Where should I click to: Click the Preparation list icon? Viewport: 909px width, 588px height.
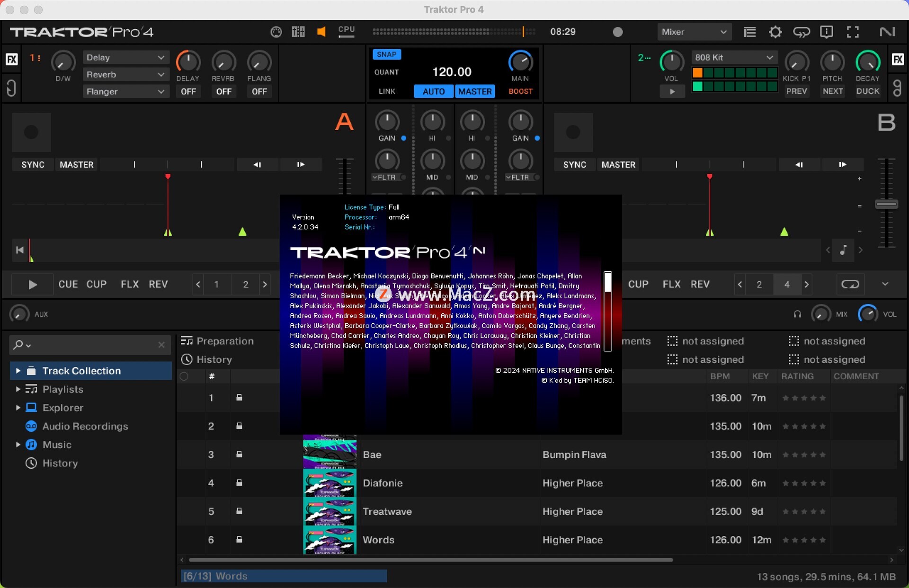[187, 341]
